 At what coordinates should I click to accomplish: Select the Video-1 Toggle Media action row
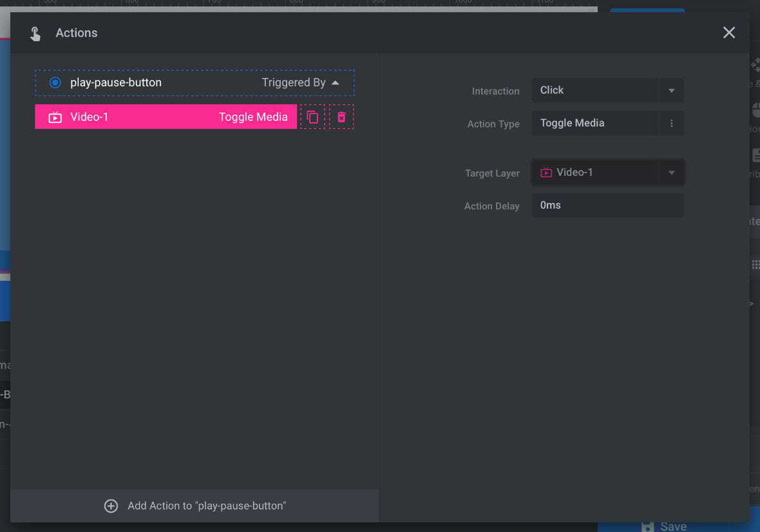tap(166, 117)
